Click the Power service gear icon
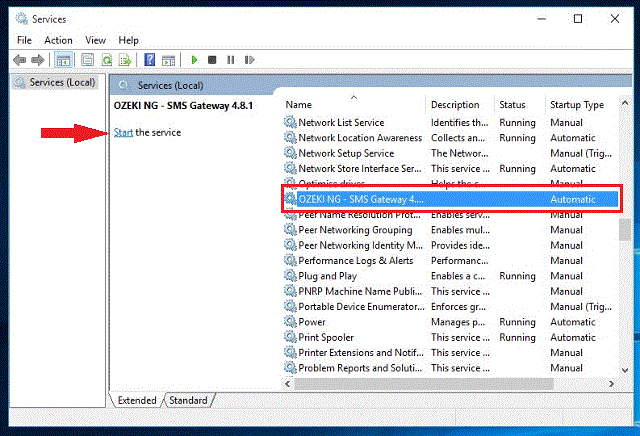The image size is (640, 436). (x=290, y=322)
